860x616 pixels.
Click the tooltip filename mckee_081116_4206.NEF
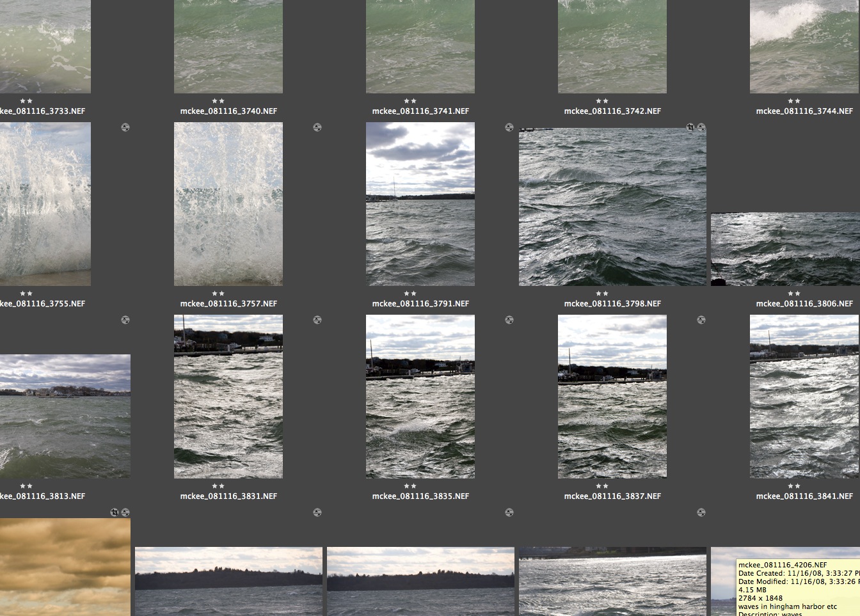click(783, 565)
